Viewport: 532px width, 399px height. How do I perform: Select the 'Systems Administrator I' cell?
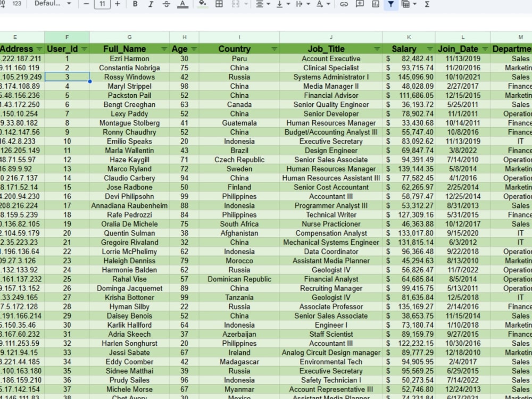tap(331, 77)
